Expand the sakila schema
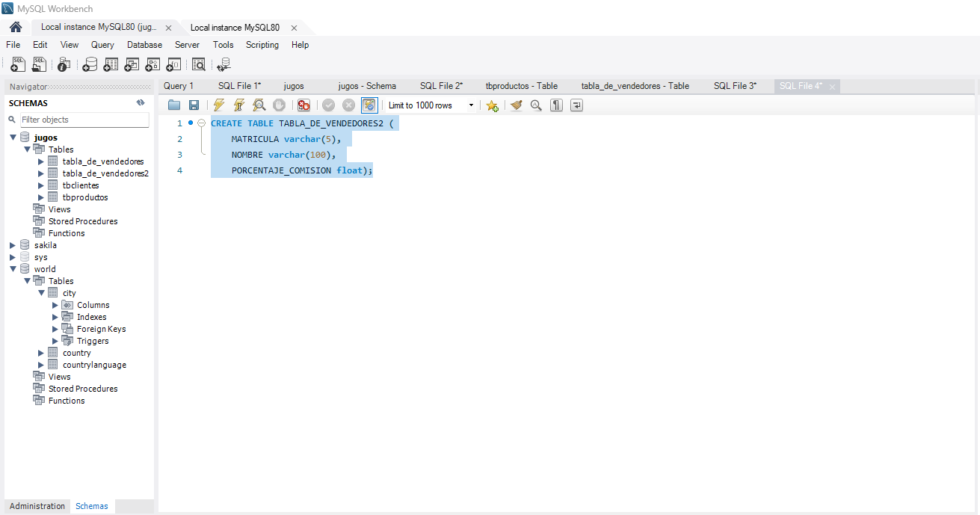The image size is (980, 515). (13, 245)
